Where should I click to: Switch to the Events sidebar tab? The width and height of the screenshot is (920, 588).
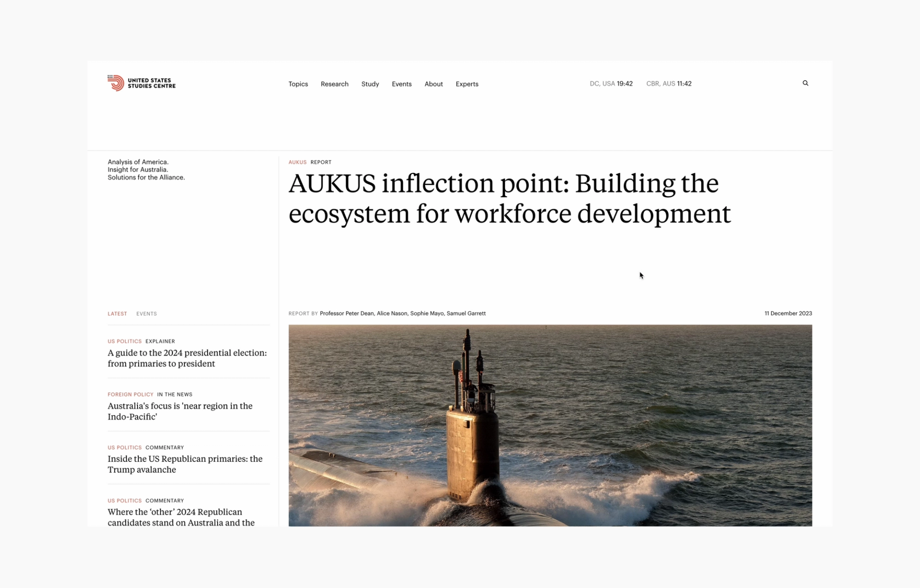146,314
